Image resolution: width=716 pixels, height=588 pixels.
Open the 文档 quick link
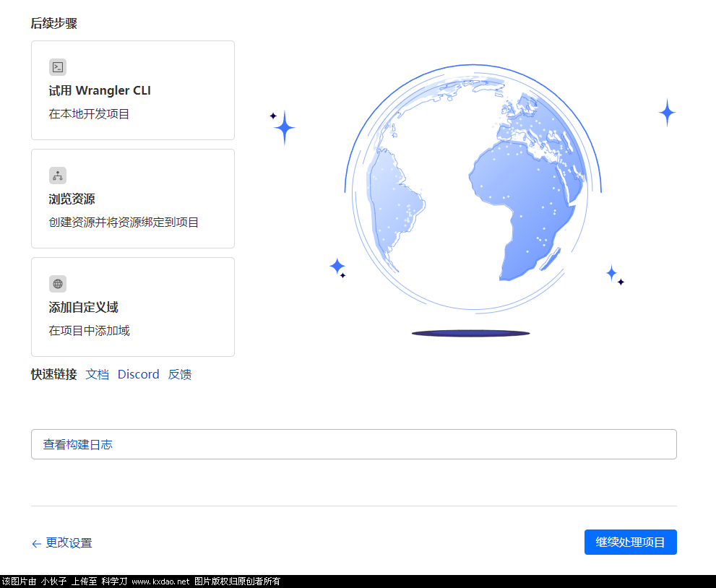click(98, 374)
